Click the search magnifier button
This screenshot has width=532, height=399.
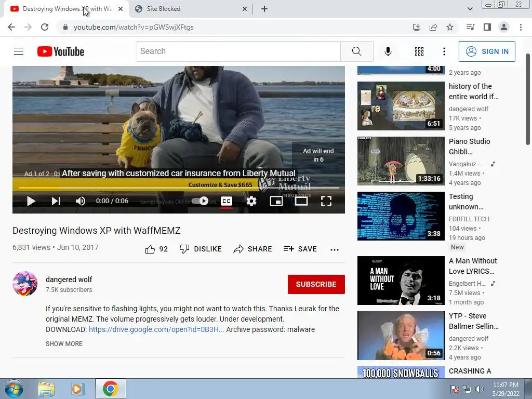click(x=356, y=51)
